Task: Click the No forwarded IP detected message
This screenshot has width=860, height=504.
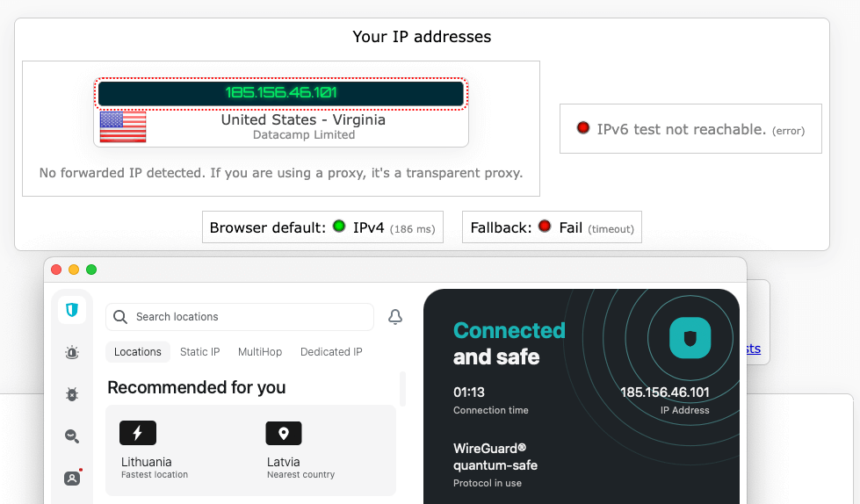Action: (x=281, y=173)
